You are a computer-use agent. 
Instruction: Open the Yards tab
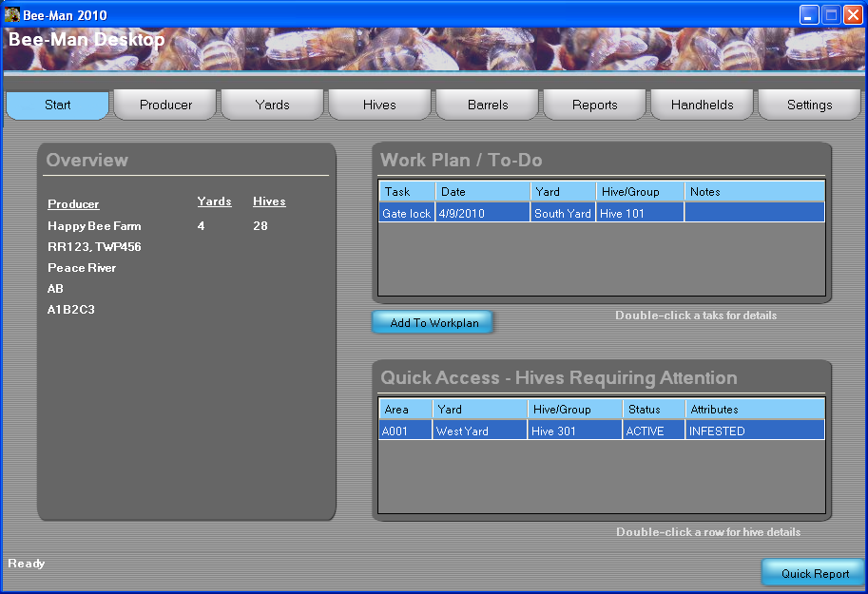[273, 105]
